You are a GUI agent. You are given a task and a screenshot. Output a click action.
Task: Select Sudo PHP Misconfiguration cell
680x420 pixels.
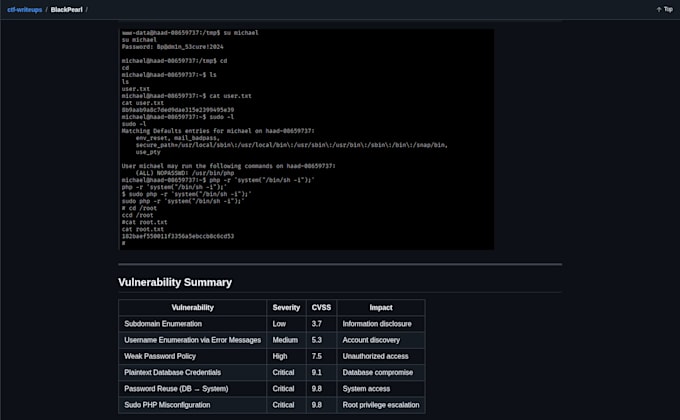point(193,405)
